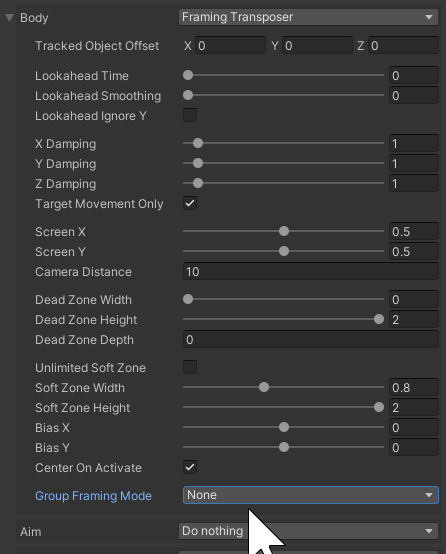Click the Soft Zone Width slider handle
The image size is (446, 554).
(264, 387)
